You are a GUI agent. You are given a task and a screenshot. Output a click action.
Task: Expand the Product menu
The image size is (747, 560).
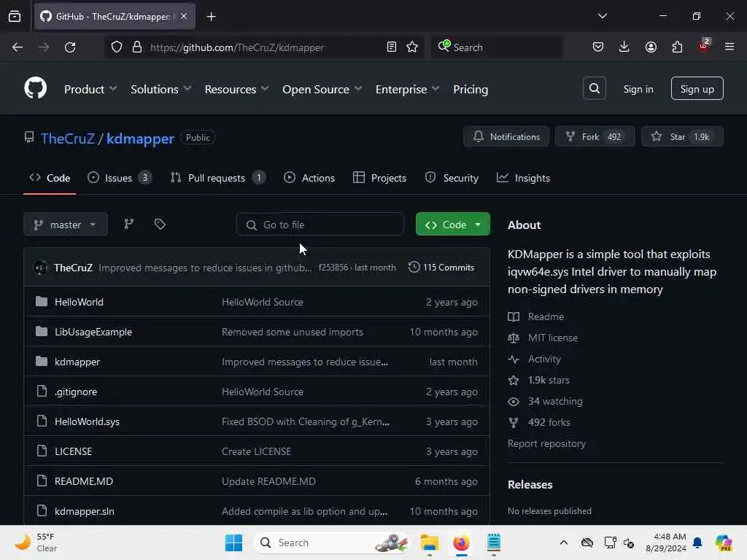coord(90,89)
